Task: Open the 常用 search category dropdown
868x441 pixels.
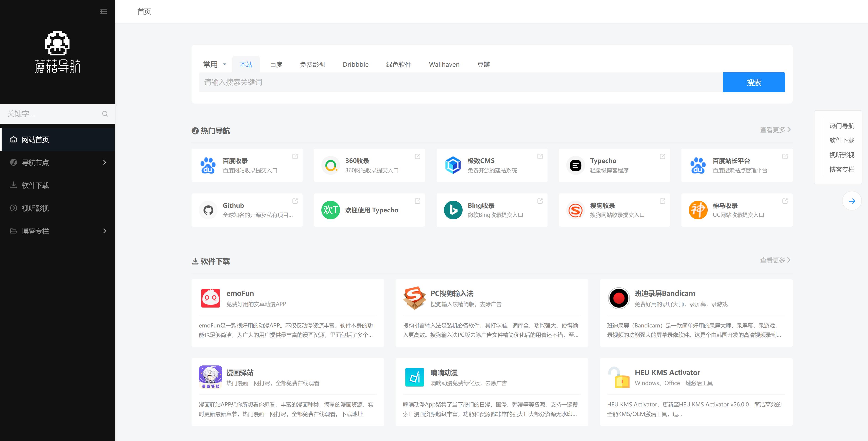Action: pyautogui.click(x=215, y=64)
